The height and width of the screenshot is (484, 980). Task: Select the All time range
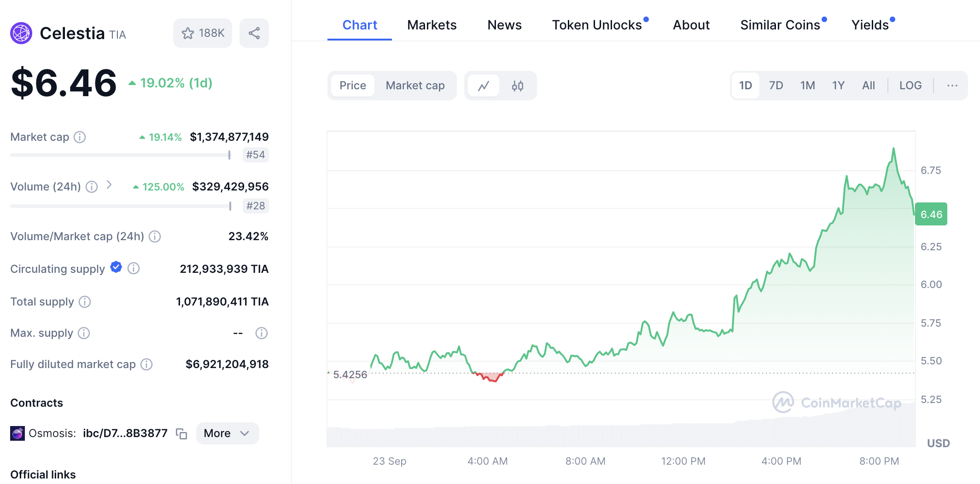pos(869,86)
